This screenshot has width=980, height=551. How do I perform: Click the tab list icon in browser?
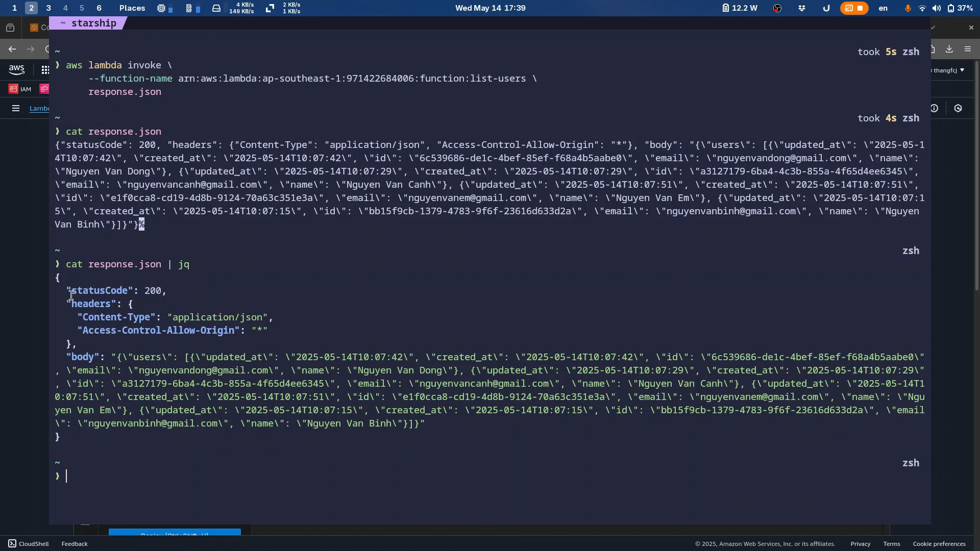(x=10, y=28)
